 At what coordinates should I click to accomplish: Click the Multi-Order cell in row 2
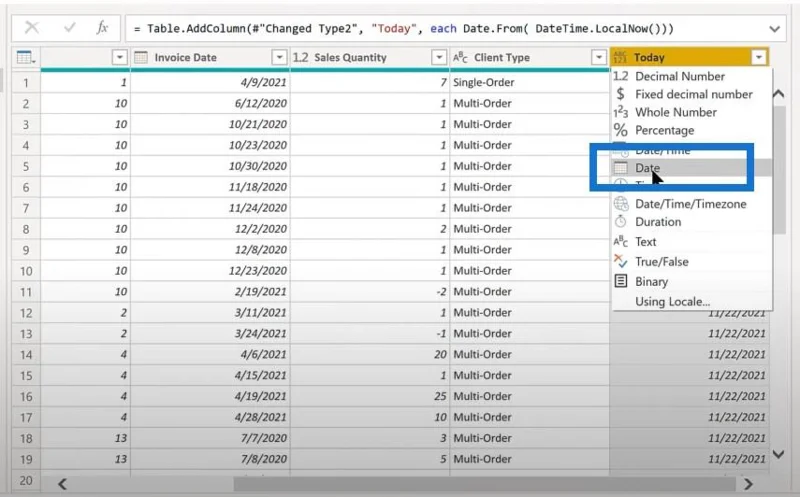(529, 104)
